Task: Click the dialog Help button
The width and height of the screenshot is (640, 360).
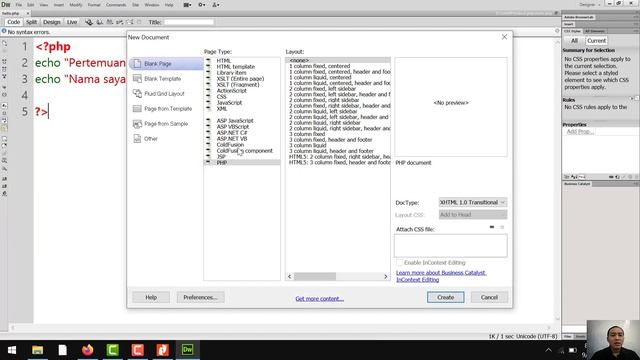Action: (x=151, y=297)
